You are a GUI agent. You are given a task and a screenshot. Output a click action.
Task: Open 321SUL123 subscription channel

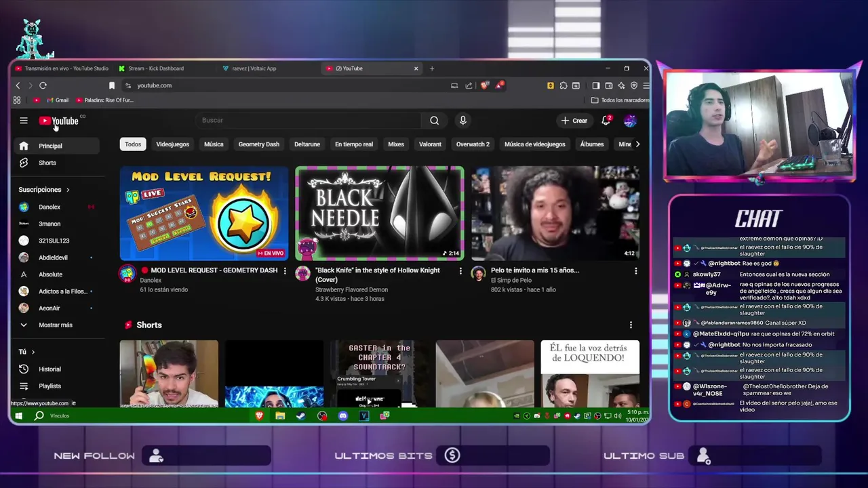coord(57,241)
